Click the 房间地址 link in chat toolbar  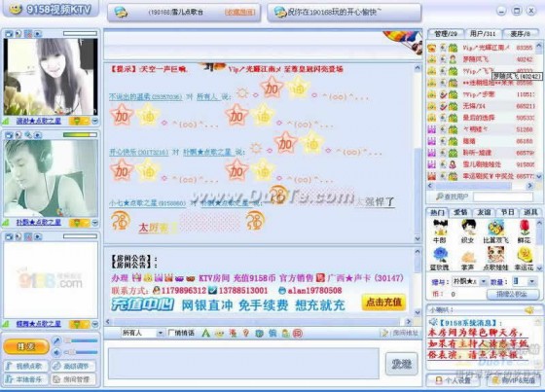coord(400,334)
